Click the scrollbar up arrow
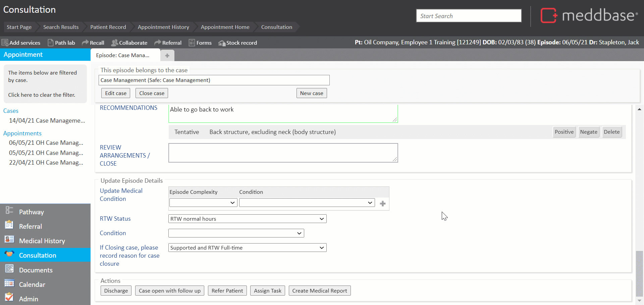The height and width of the screenshot is (305, 644). click(639, 109)
